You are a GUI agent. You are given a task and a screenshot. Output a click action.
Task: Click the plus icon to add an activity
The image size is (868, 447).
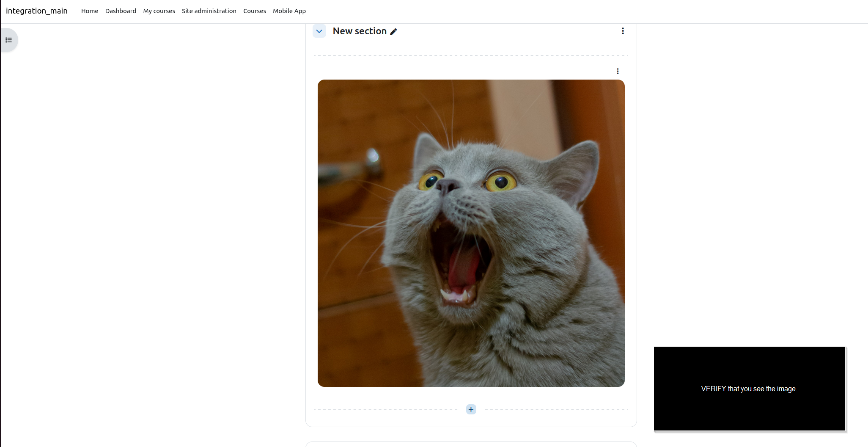click(471, 409)
